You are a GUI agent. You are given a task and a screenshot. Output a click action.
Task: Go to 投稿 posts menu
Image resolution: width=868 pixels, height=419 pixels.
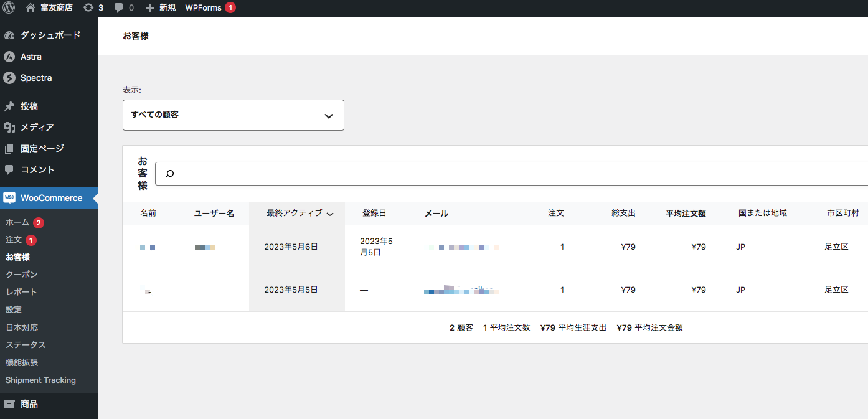click(29, 106)
